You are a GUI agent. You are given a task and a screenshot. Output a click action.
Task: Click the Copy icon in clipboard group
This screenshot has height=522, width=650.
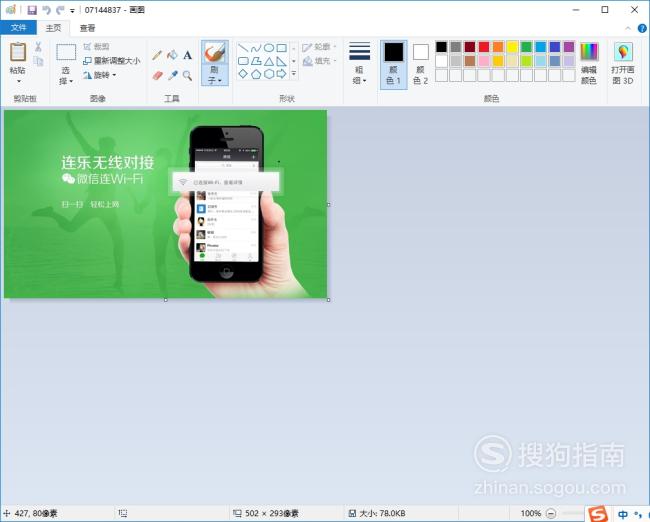coord(38,61)
